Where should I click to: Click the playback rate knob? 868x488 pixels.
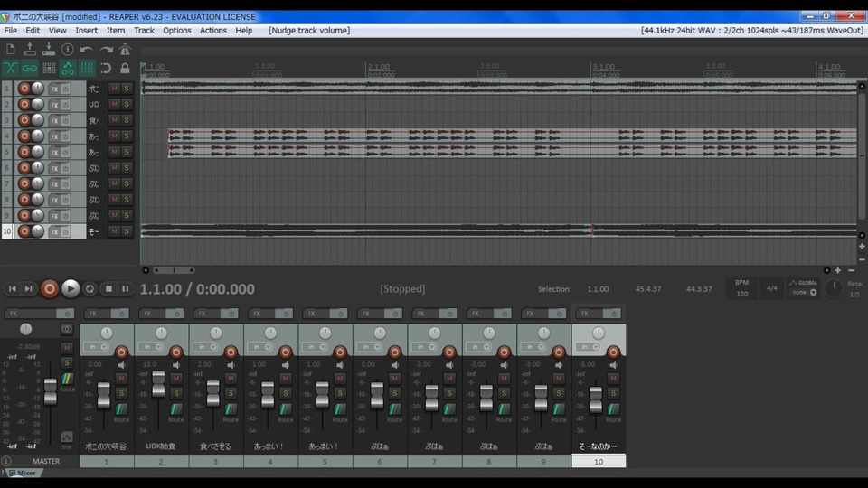pos(833,288)
